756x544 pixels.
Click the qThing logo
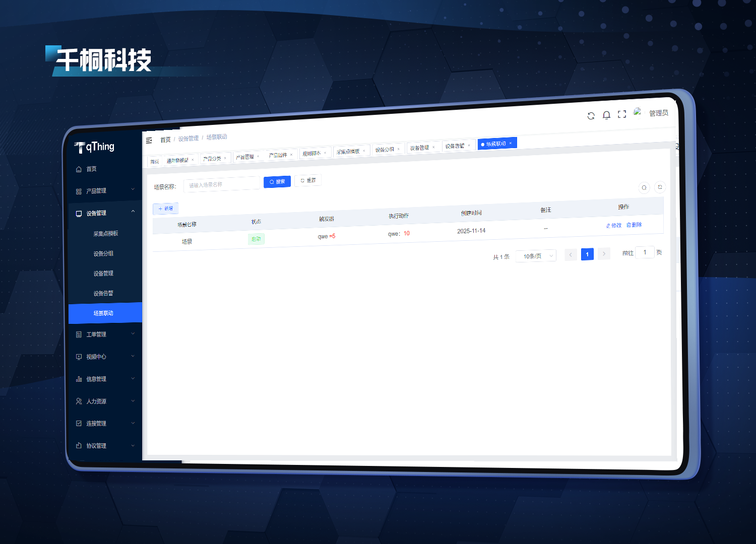tap(94, 147)
